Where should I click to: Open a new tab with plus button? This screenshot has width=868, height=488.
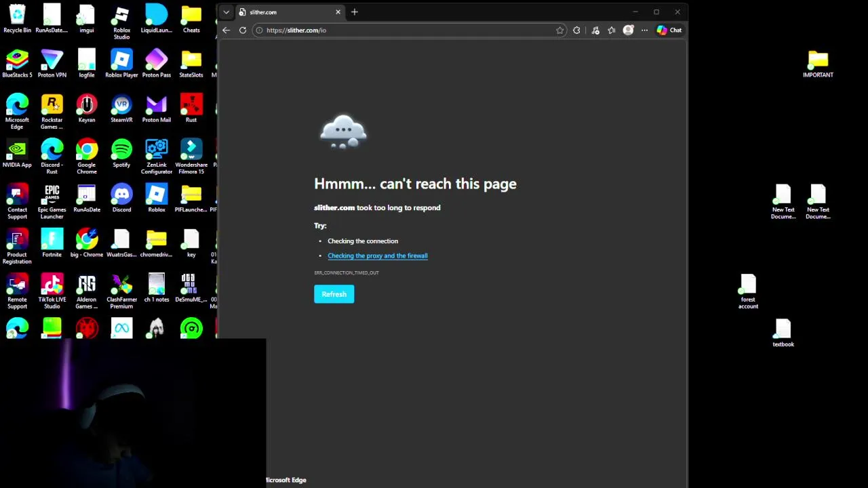[354, 12]
